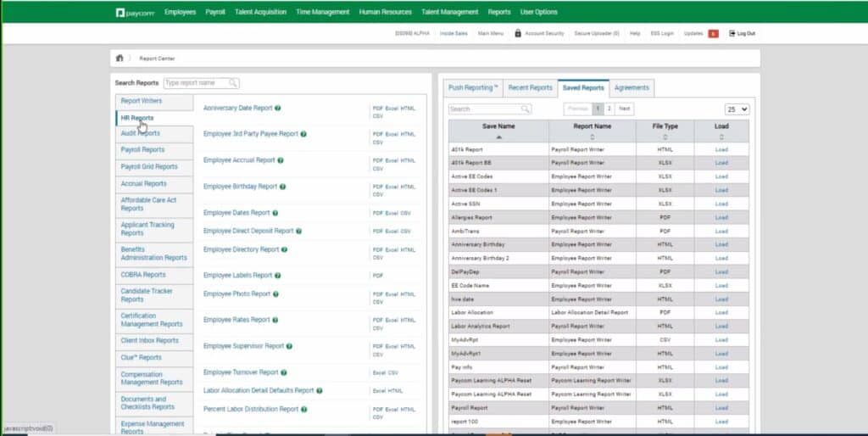Click the saved reports Search field
Viewport: 868px width, 436px height.
tap(484, 109)
